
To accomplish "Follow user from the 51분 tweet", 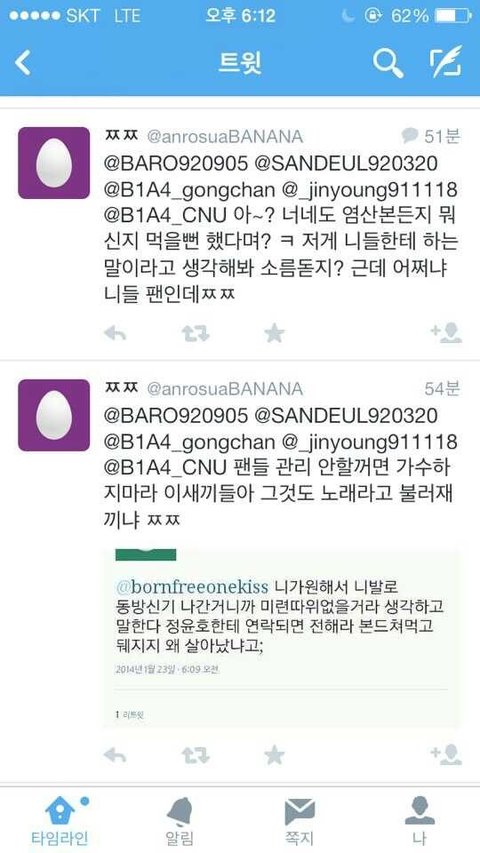I will click(446, 332).
